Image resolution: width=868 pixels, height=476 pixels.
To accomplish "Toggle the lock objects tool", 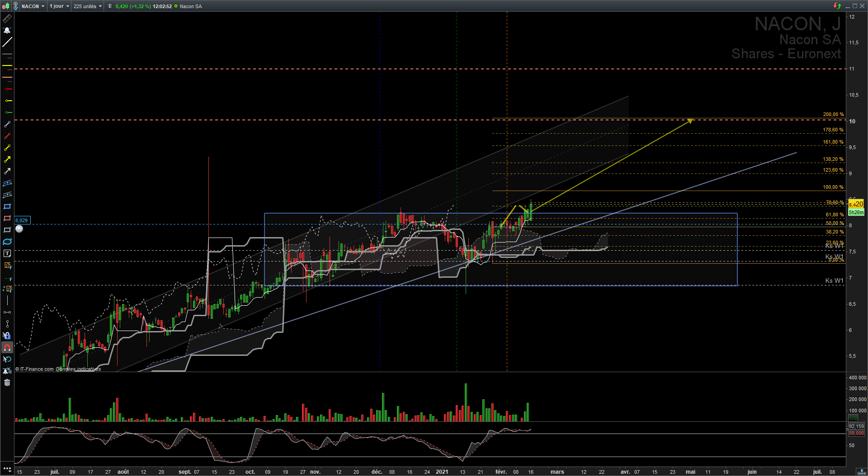I will (7, 336).
